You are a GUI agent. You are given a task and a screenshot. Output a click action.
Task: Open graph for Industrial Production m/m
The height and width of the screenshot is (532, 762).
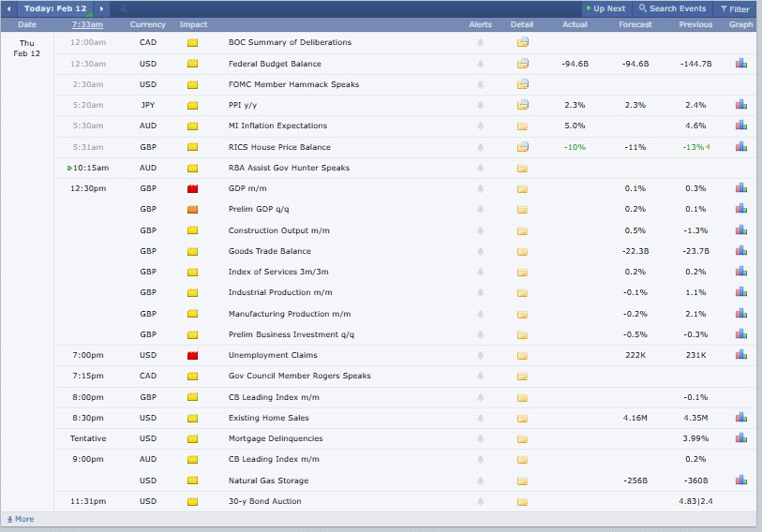(741, 292)
